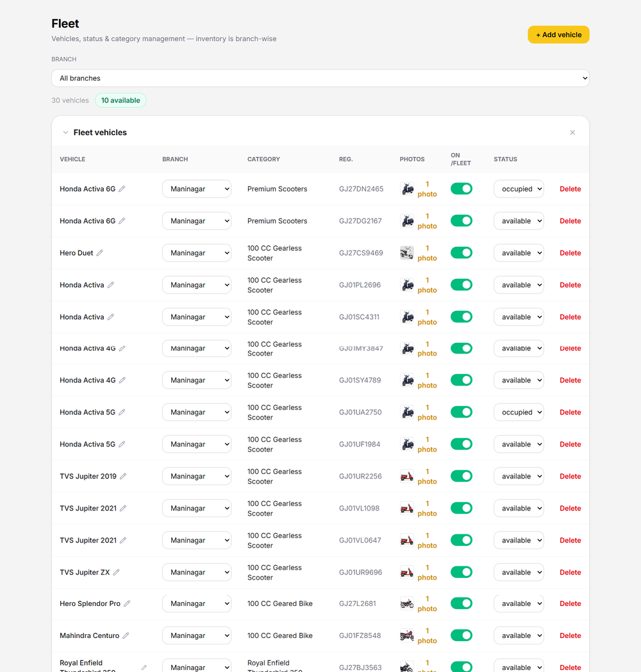The height and width of the screenshot is (672, 641).
Task: Toggle on-fleet switch for Hero Duet
Action: click(462, 253)
